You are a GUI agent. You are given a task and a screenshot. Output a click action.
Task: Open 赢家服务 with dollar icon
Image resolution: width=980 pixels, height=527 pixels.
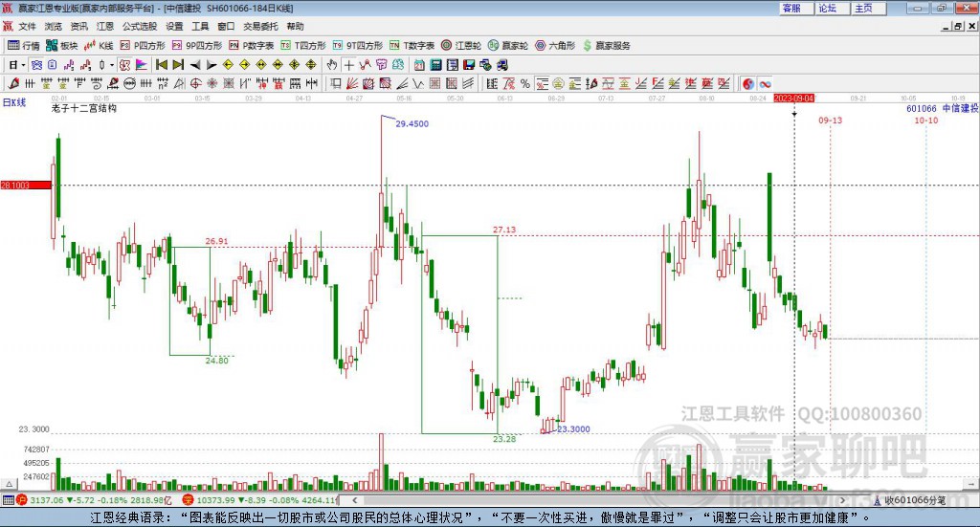pos(606,46)
